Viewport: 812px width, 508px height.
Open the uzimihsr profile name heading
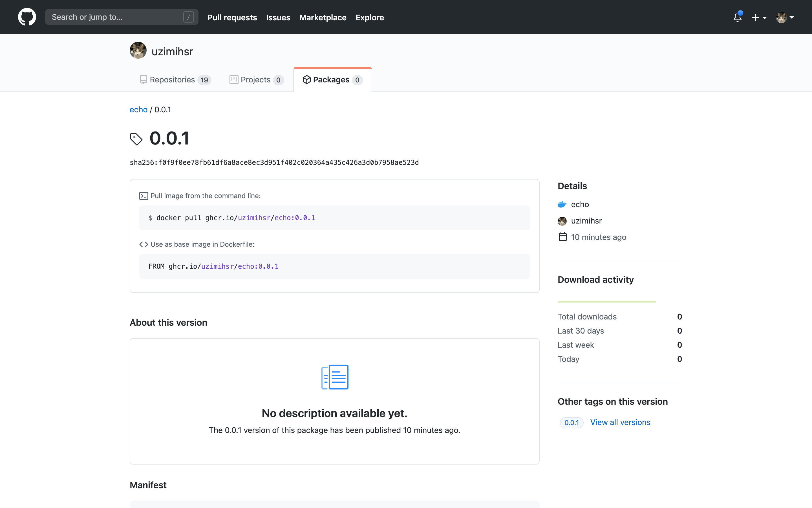(x=172, y=51)
